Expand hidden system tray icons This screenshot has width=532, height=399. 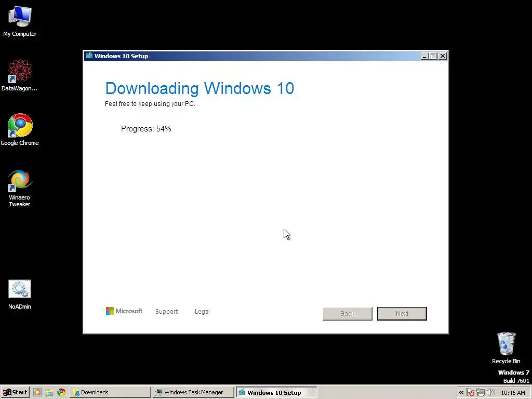point(461,393)
